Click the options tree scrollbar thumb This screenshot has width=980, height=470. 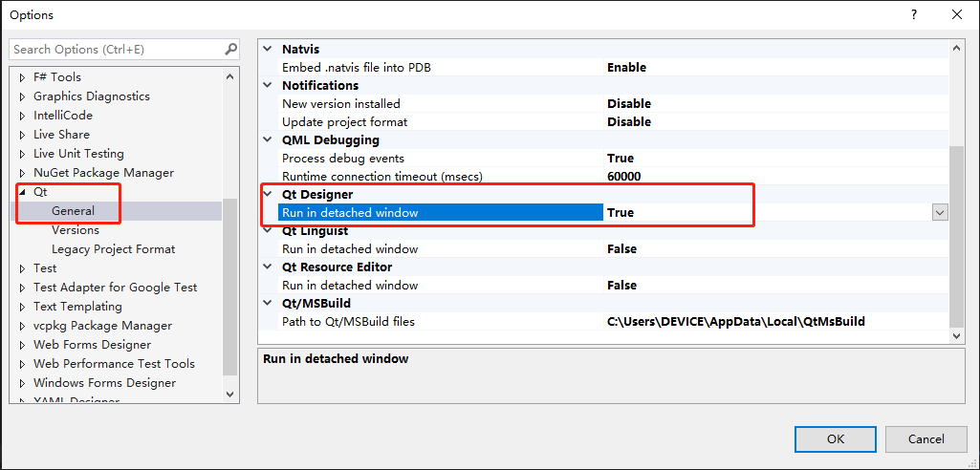(229, 288)
